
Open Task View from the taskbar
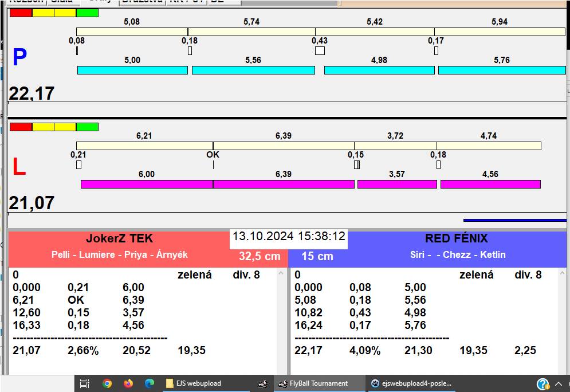(x=84, y=383)
